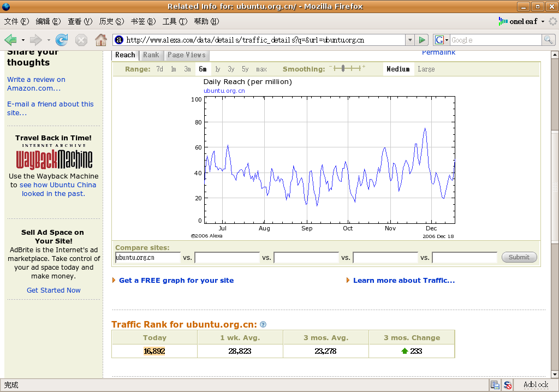
Task: Switch to the Page Views tab
Action: pos(187,55)
